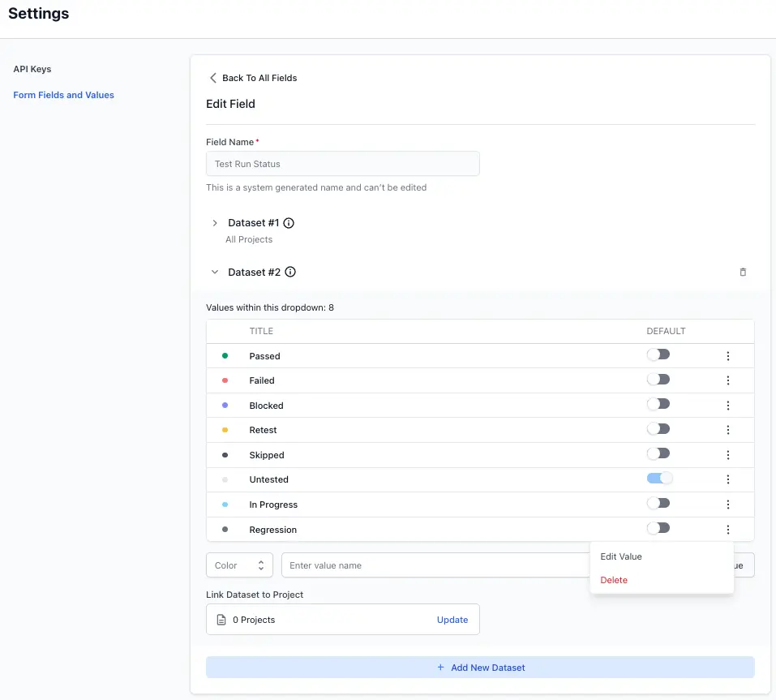
Task: Open the three-dot menu for Passed row
Action: [728, 356]
